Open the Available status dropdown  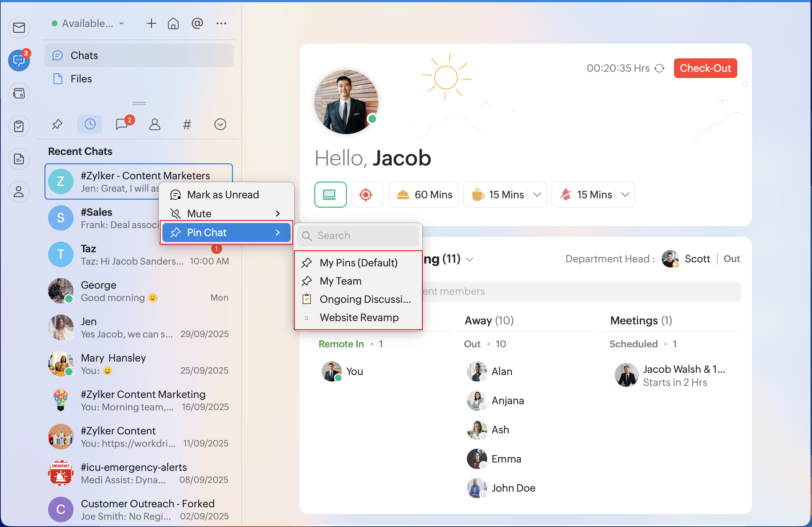(x=88, y=24)
